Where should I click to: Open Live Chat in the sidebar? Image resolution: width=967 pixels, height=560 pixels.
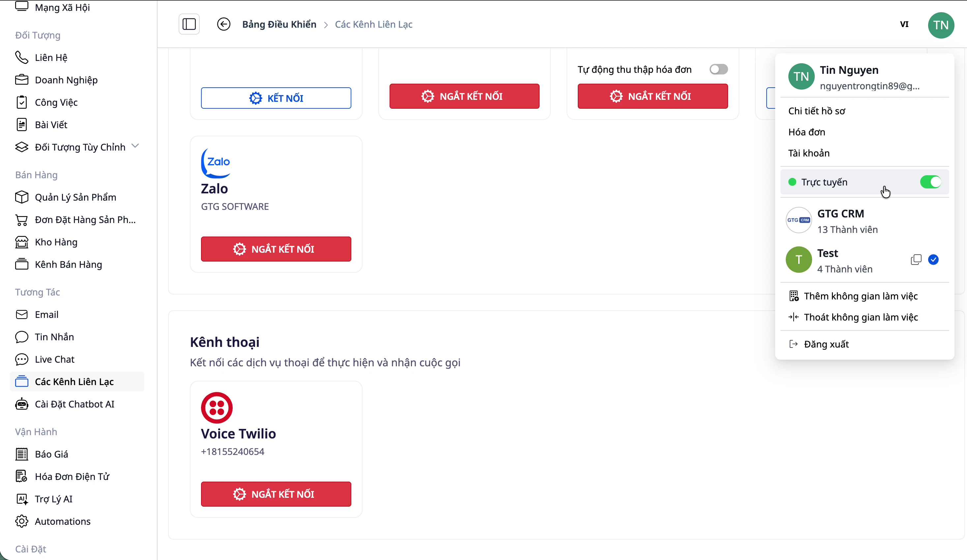[x=54, y=359]
